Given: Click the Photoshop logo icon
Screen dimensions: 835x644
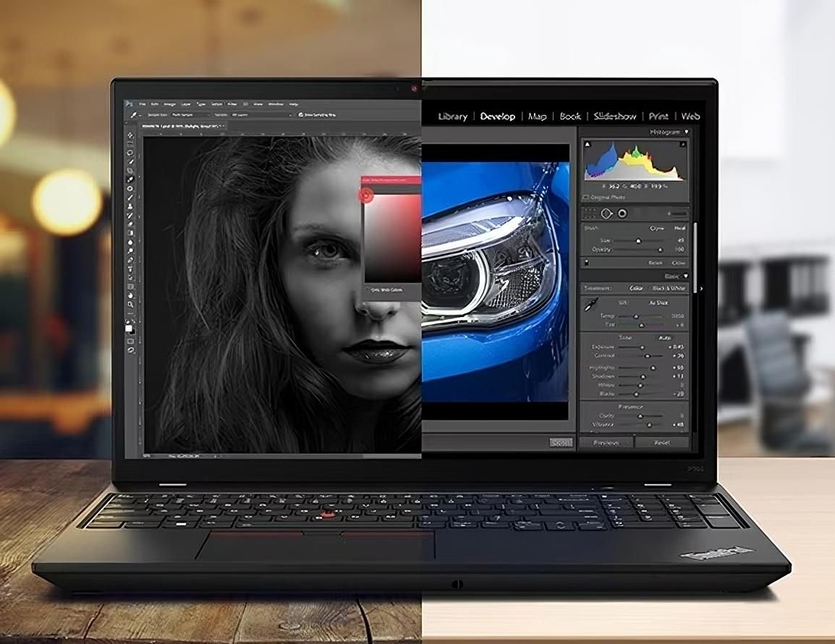Looking at the screenshot, I should pyautogui.click(x=128, y=103).
